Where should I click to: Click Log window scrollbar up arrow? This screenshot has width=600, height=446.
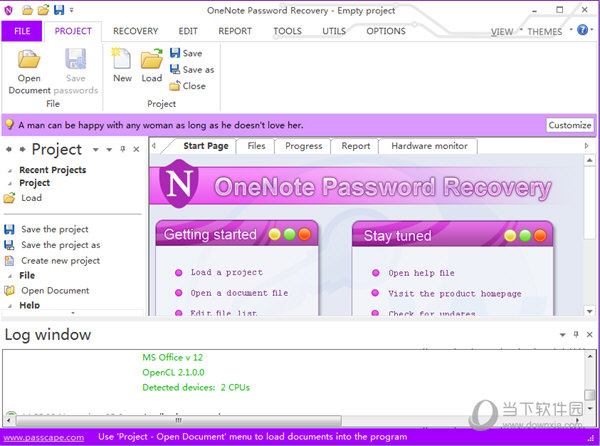[x=590, y=356]
